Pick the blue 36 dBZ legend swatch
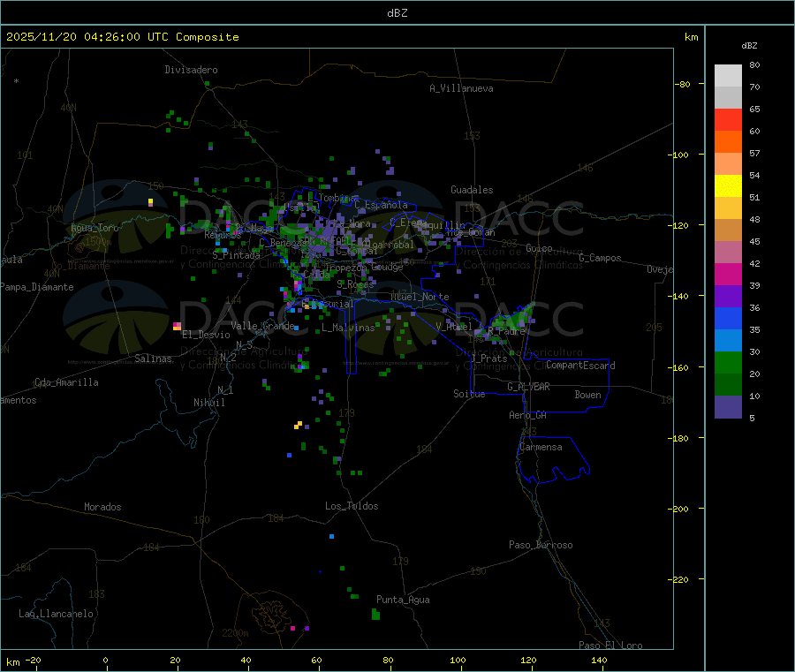This screenshot has height=672, width=795. [728, 318]
